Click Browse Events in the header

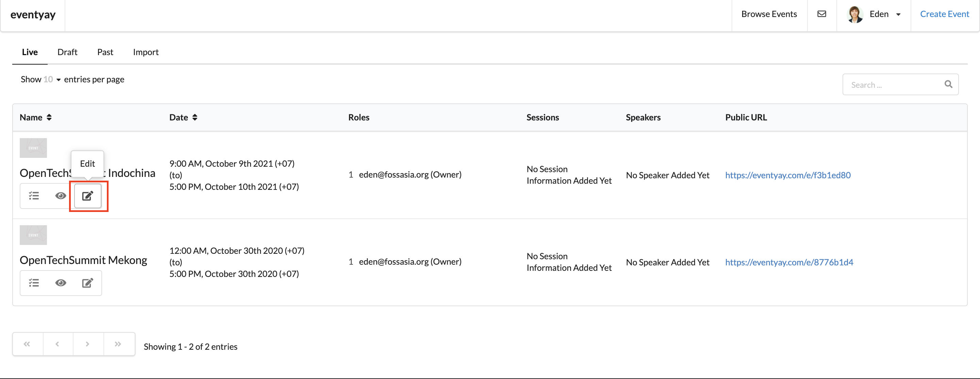pyautogui.click(x=769, y=14)
